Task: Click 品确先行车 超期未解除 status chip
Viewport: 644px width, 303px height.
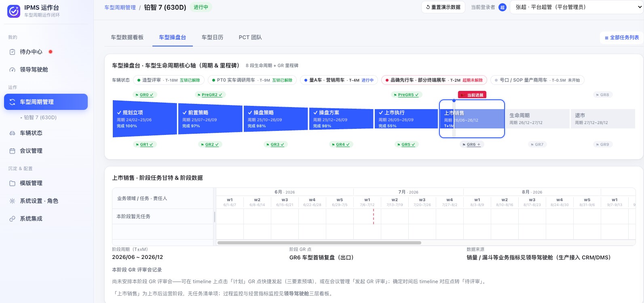Action: pos(434,80)
